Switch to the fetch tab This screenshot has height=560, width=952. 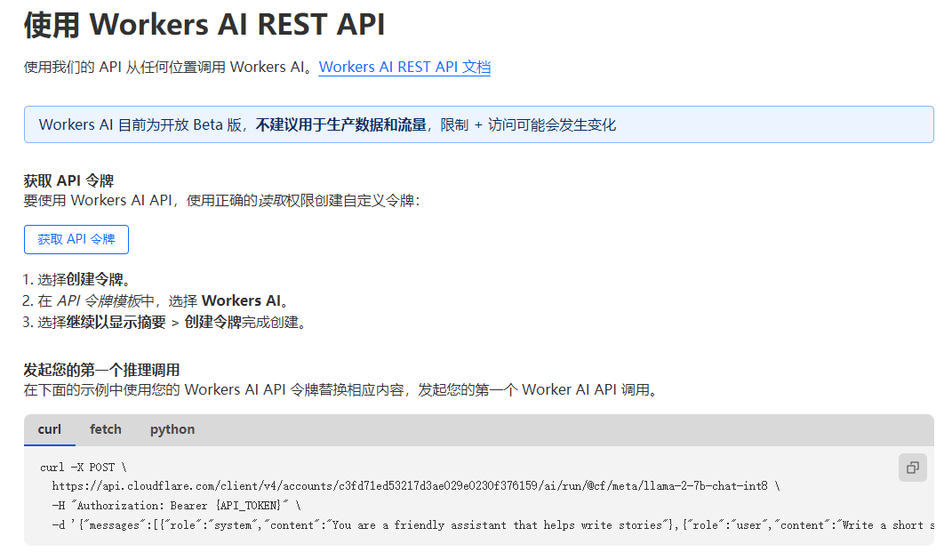click(x=106, y=429)
